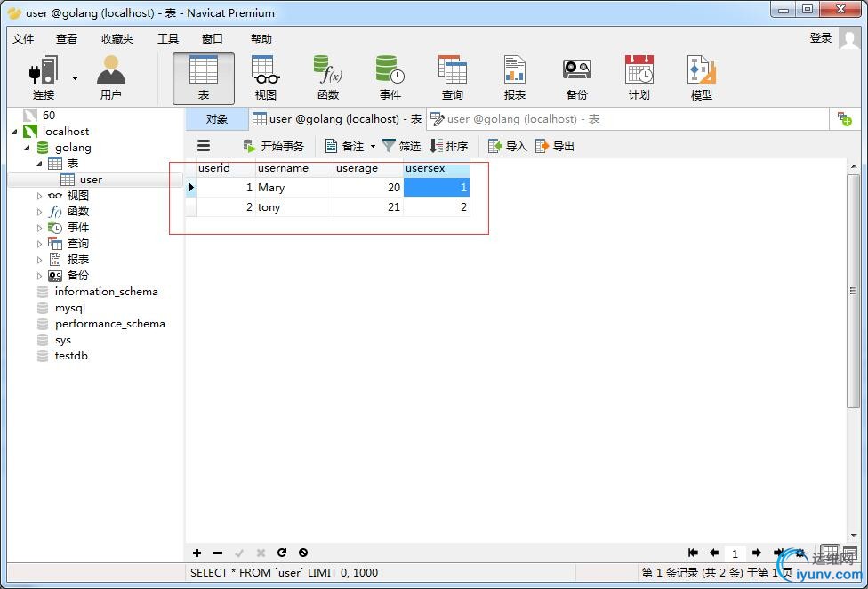Click the page number input showing 1
The height and width of the screenshot is (589, 868).
click(x=735, y=553)
